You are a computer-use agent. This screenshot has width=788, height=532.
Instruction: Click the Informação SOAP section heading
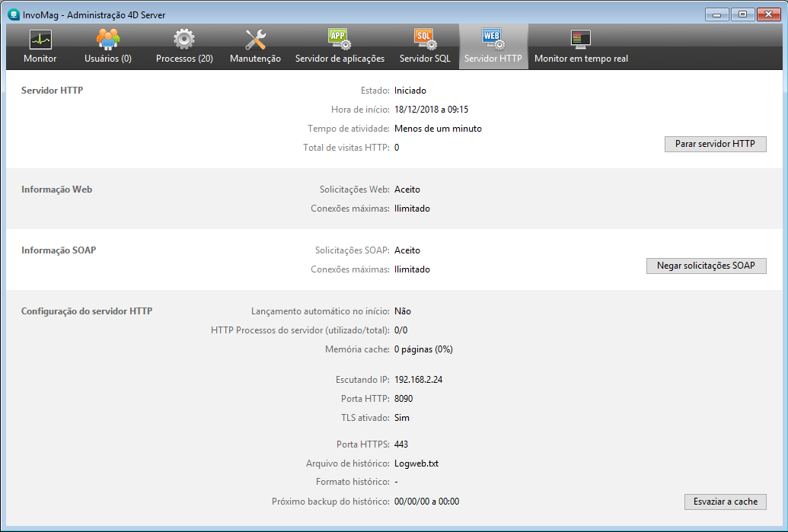pyautogui.click(x=59, y=250)
